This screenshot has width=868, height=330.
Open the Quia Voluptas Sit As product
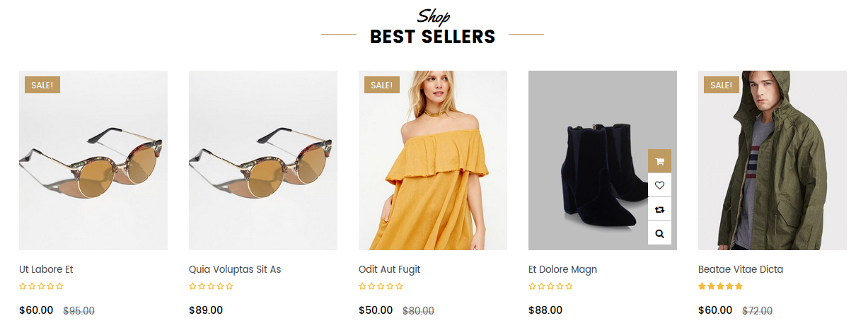pos(235,269)
